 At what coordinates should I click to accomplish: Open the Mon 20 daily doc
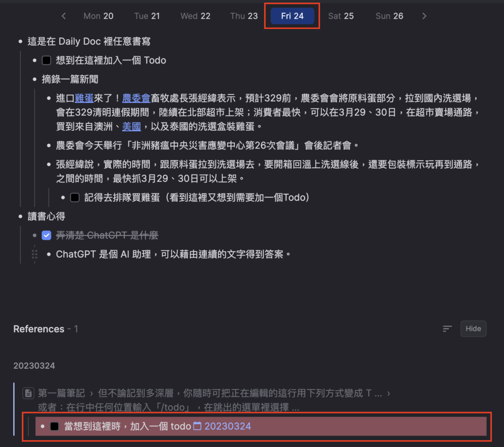point(98,16)
